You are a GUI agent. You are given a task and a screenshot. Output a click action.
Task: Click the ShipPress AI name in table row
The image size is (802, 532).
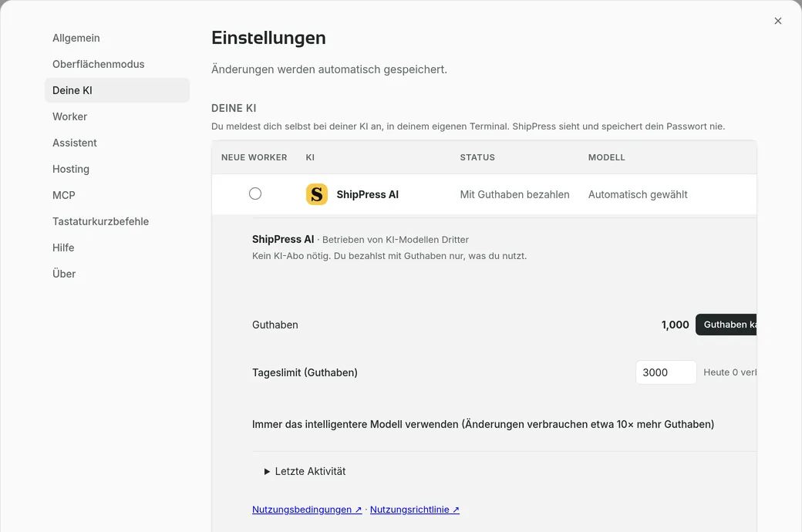[367, 194]
